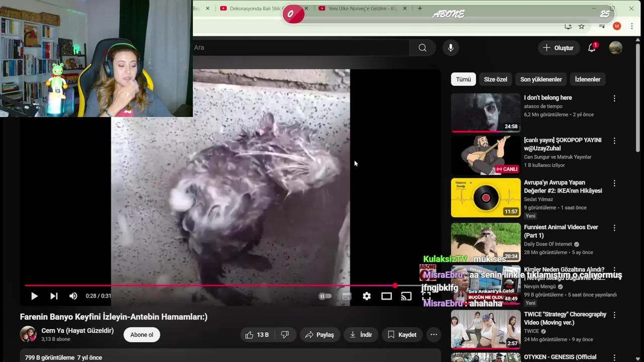
Task: Open options for I don't belong here
Action: [x=614, y=99]
